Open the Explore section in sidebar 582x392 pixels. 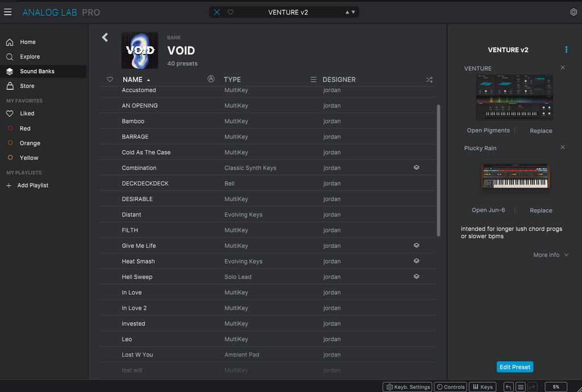30,57
